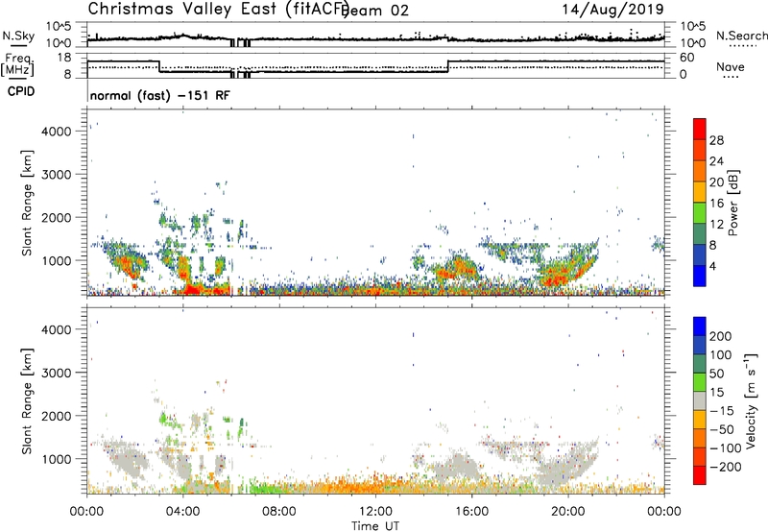Select the "Slant Range [km]" label of power panel

[27, 203]
